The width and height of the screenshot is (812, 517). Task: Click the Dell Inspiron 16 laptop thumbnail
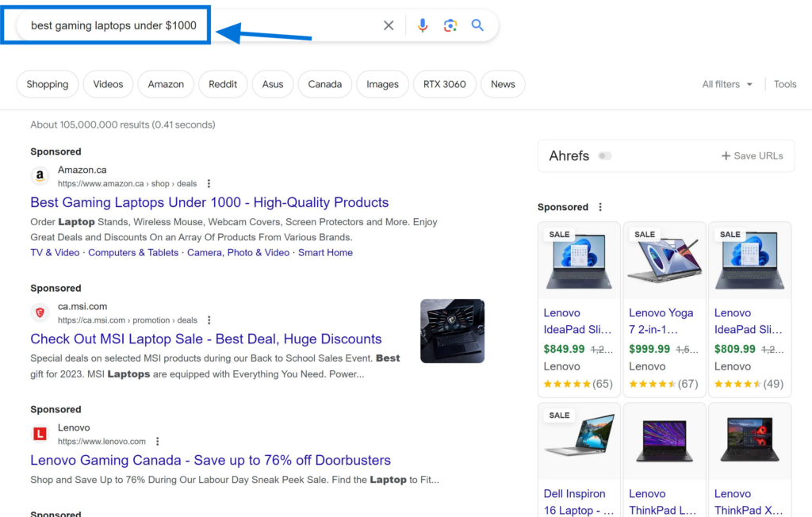pyautogui.click(x=579, y=441)
